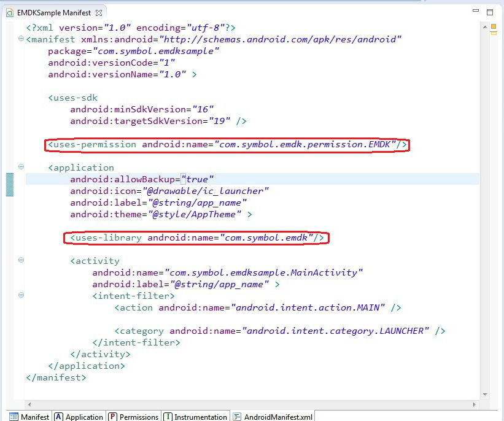
Task: Maximize the editor view pane
Action: (489, 12)
